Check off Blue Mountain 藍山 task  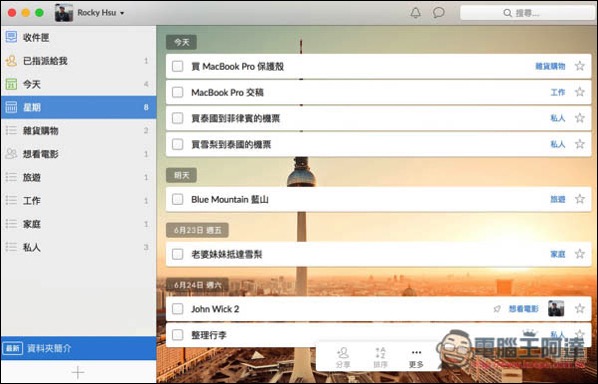[x=177, y=199]
